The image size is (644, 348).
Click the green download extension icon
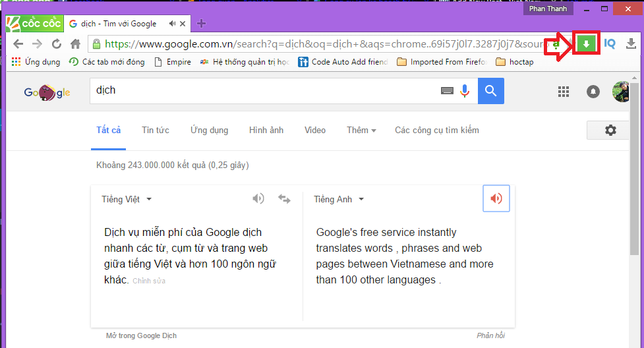[x=586, y=43]
